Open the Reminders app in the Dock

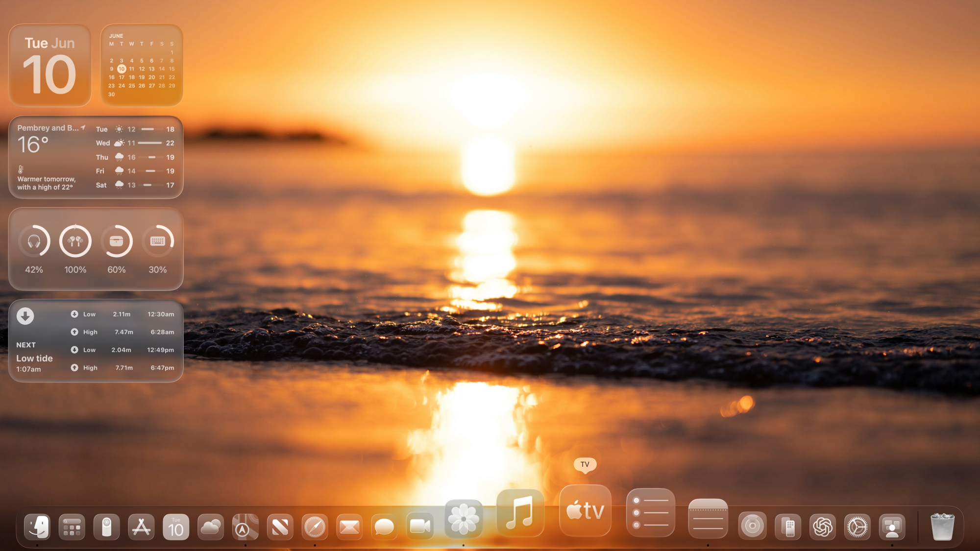pyautogui.click(x=650, y=512)
